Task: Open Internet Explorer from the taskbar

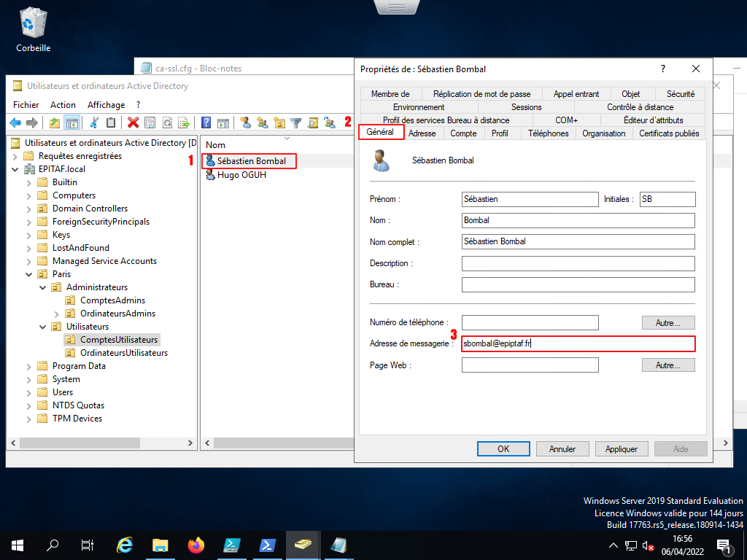Action: (x=125, y=545)
